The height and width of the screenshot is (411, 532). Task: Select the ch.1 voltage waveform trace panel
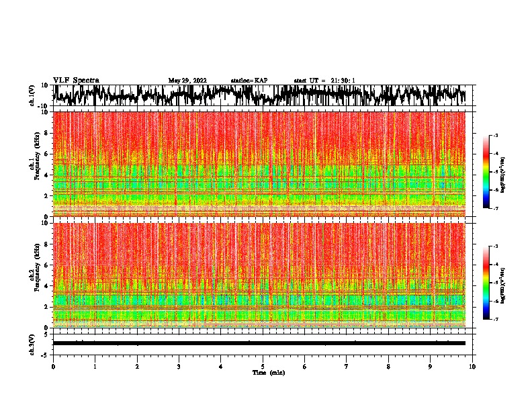point(263,95)
